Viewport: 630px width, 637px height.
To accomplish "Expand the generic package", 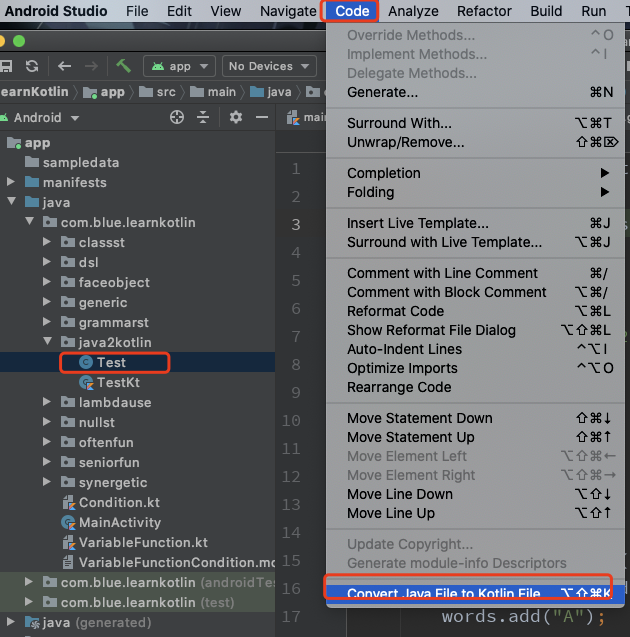I will 47,301.
